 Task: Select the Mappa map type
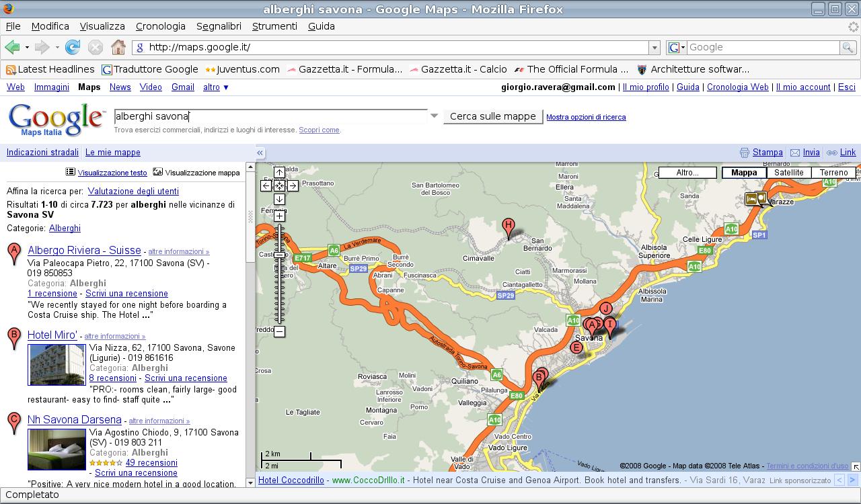pyautogui.click(x=744, y=173)
